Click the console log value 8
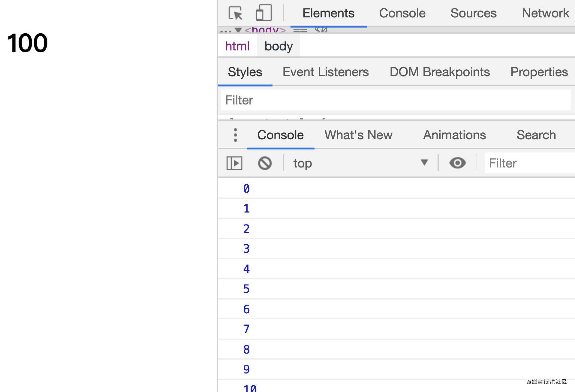 [246, 350]
